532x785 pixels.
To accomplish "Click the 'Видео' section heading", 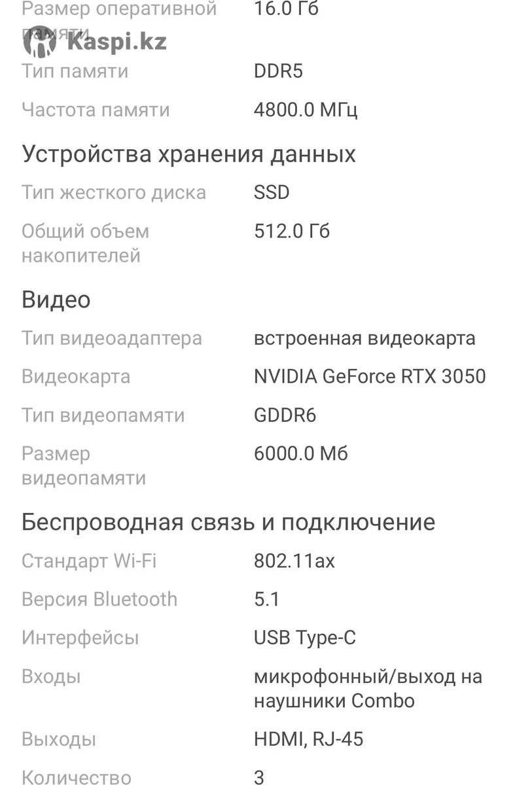I will tap(56, 300).
